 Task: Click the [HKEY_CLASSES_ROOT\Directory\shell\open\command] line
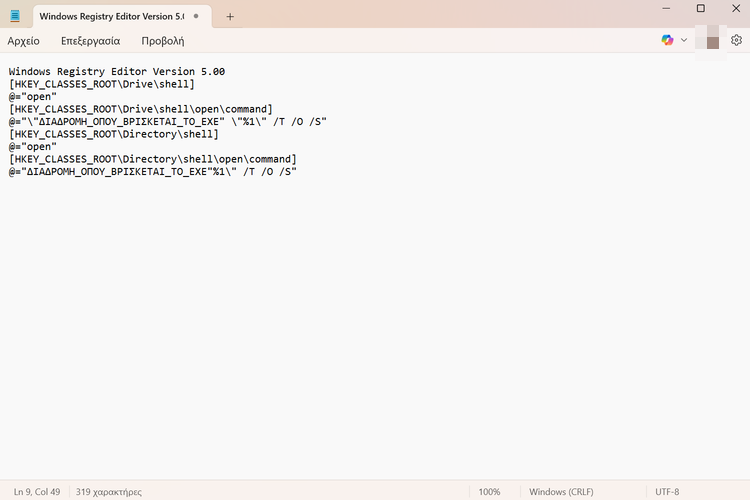(x=153, y=159)
